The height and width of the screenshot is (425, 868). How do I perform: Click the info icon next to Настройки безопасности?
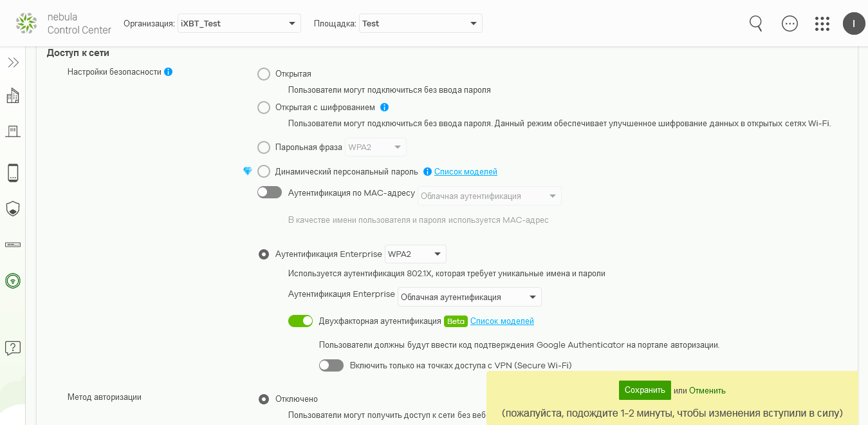point(169,72)
